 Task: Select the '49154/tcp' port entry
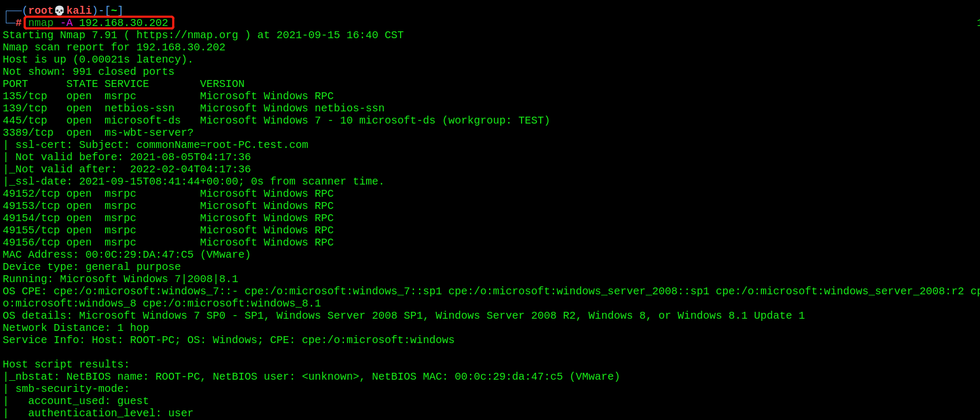(x=31, y=218)
